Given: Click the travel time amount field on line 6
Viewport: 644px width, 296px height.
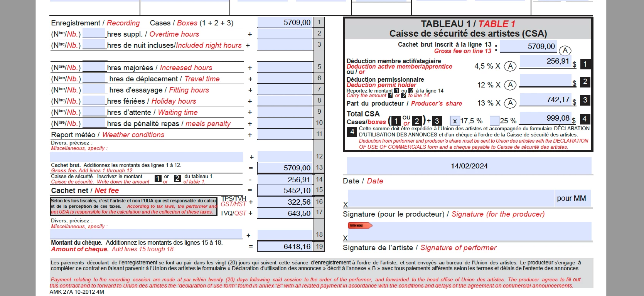Looking at the screenshot, I should coord(285,78).
